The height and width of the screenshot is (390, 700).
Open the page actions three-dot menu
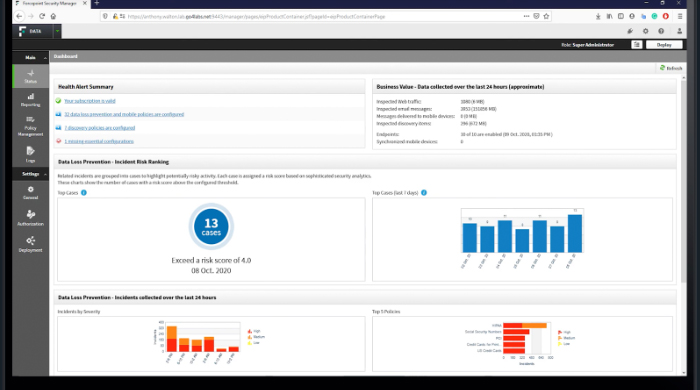[x=526, y=16]
